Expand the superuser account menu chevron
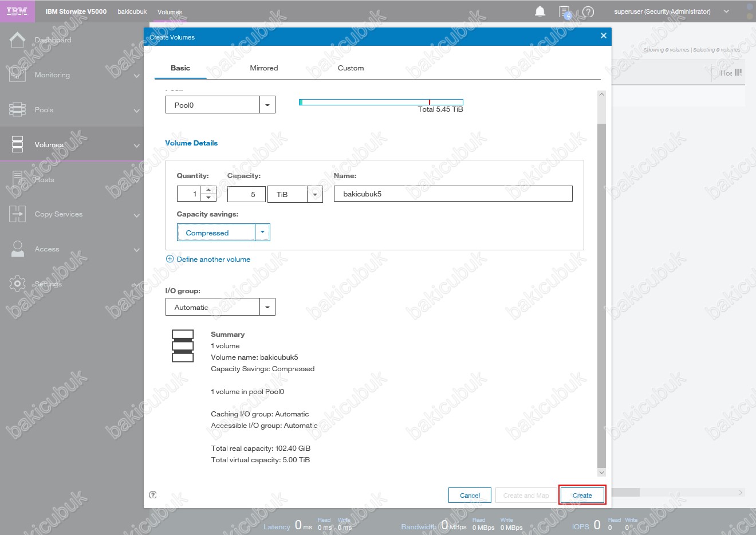This screenshot has width=756, height=535. pos(726,11)
